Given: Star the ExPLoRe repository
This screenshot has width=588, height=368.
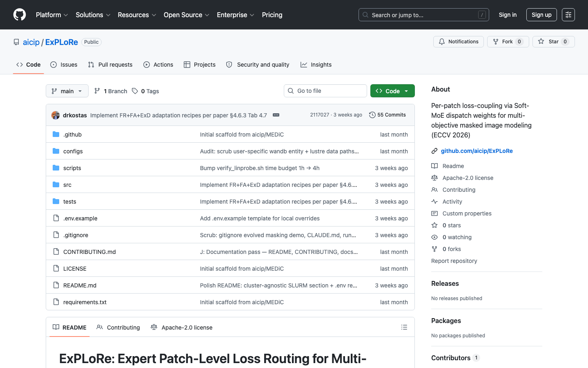Looking at the screenshot, I should tap(553, 42).
